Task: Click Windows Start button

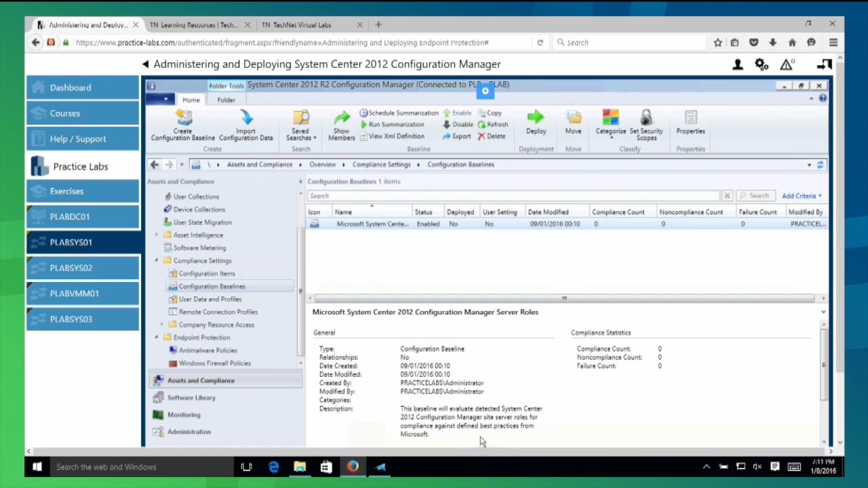Action: coord(37,466)
